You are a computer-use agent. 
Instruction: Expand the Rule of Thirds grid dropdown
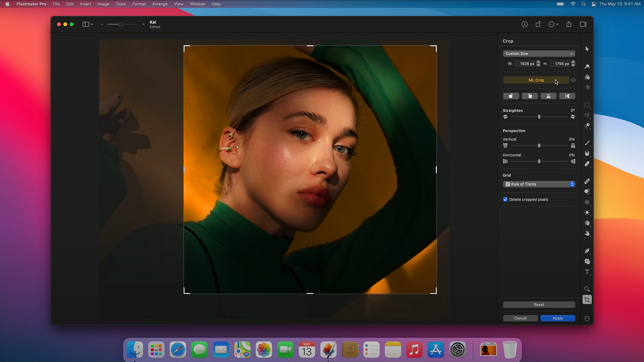point(572,184)
